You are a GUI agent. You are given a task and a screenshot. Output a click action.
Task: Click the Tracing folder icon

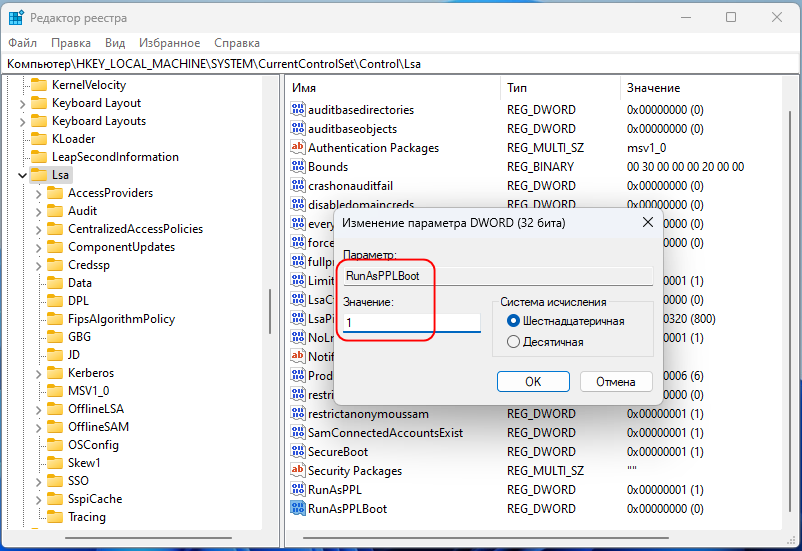click(55, 517)
